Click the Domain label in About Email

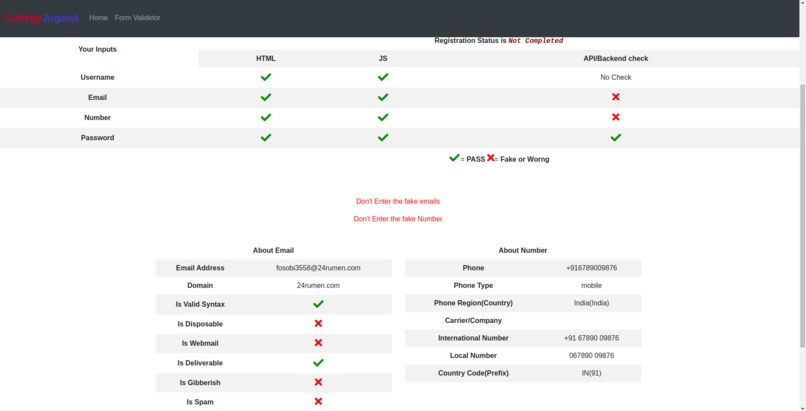pos(200,286)
